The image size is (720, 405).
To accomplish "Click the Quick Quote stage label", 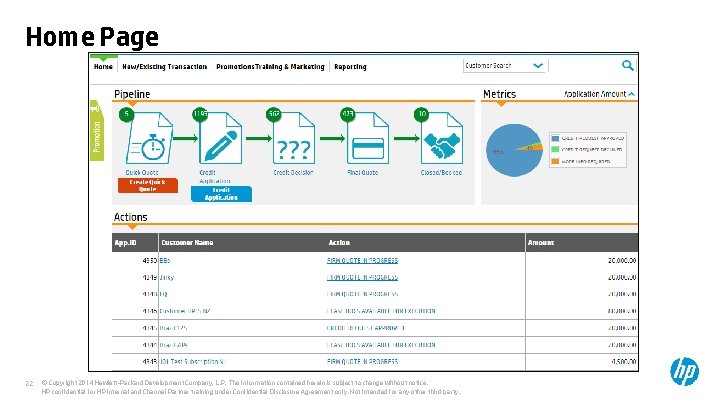I will [x=142, y=173].
